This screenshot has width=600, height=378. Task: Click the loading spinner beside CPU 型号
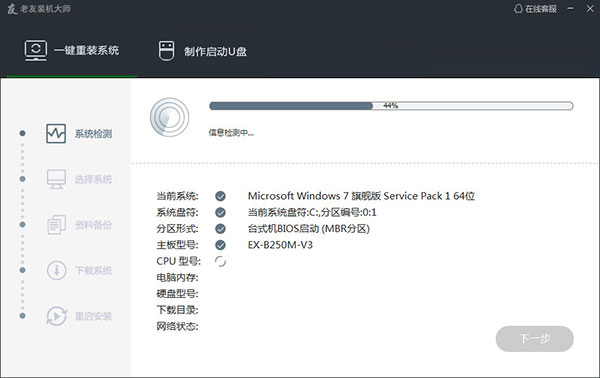[220, 261]
